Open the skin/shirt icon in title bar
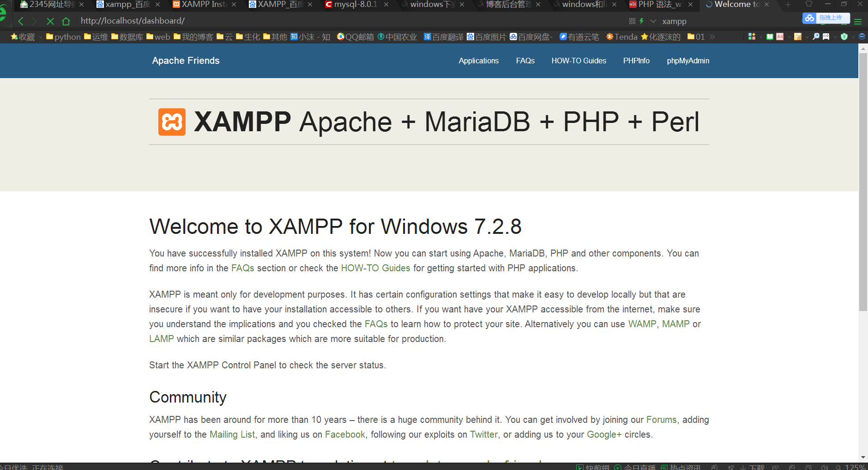 point(808,4)
